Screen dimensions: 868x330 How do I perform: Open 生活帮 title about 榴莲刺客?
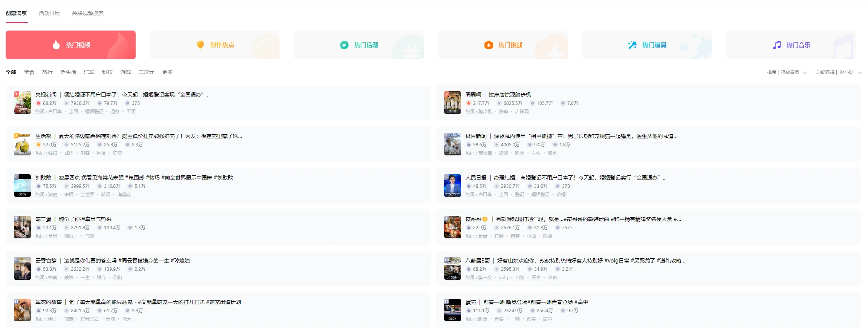click(150, 136)
